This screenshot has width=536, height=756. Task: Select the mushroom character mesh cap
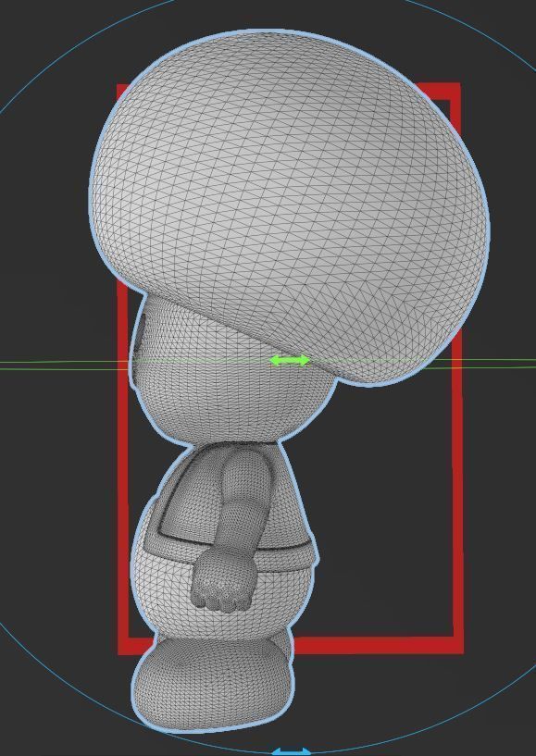tap(290, 207)
